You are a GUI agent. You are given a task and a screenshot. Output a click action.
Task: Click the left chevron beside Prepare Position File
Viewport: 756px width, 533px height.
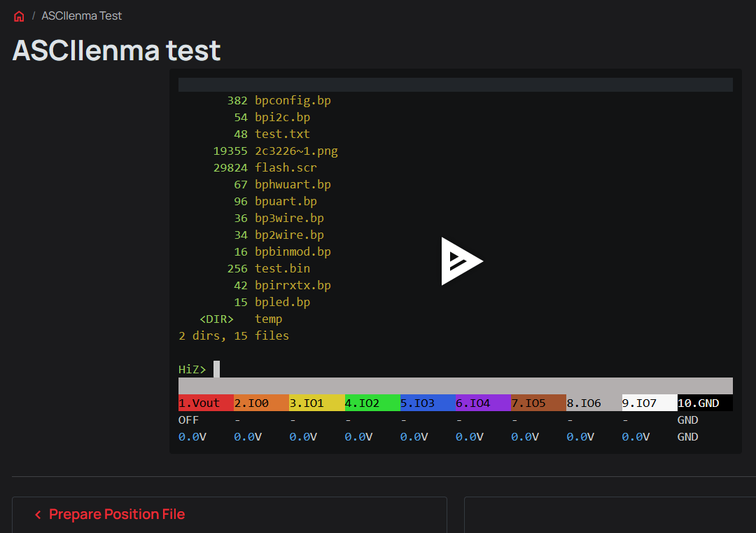38,515
